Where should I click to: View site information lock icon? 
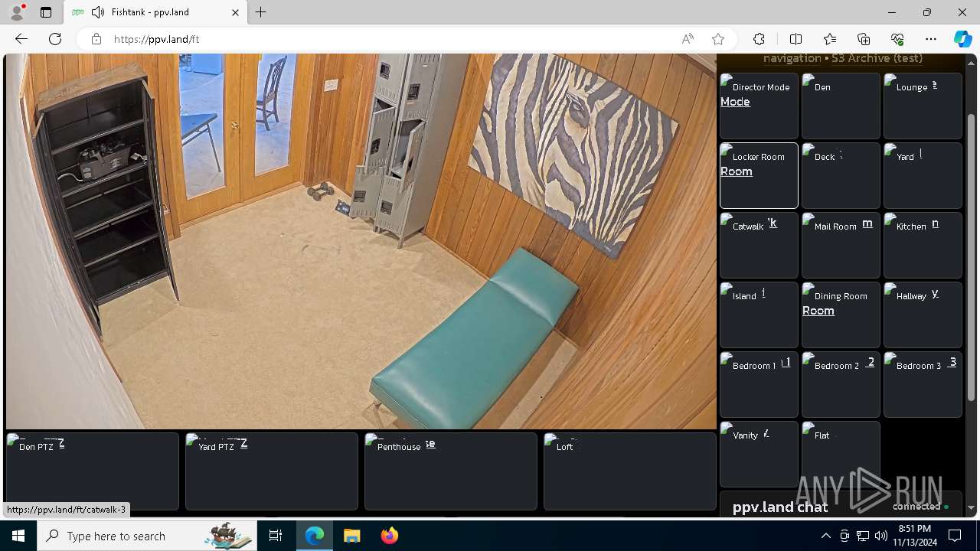point(96,39)
